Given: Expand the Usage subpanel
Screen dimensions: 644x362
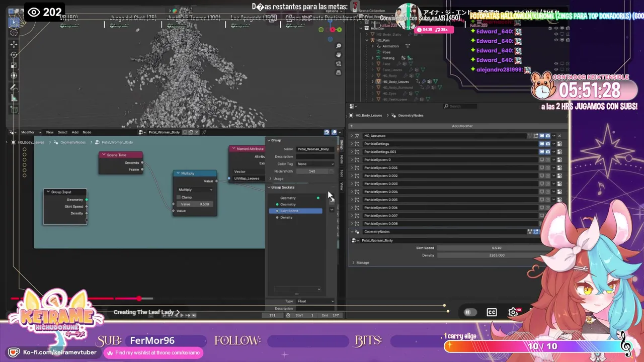Looking at the screenshot, I should coord(271,178).
